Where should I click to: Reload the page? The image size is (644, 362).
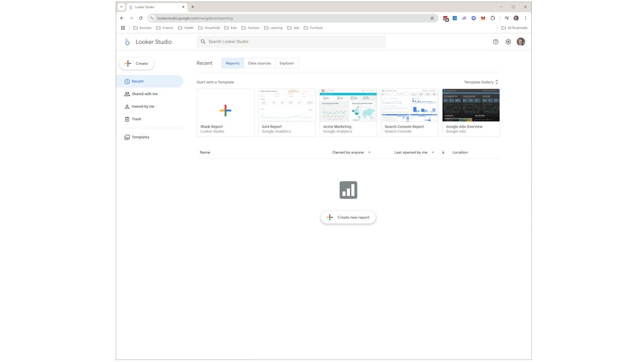click(141, 18)
